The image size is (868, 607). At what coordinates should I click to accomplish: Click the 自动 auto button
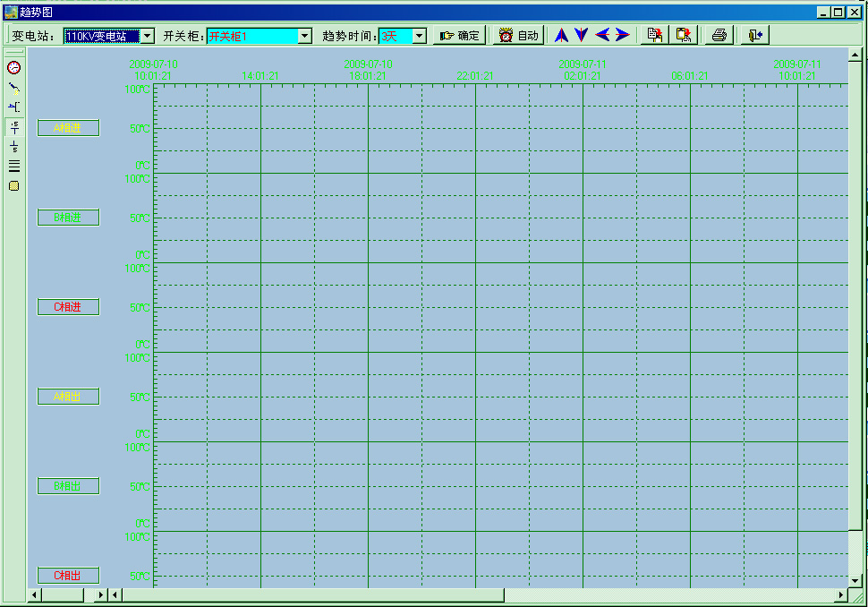519,36
